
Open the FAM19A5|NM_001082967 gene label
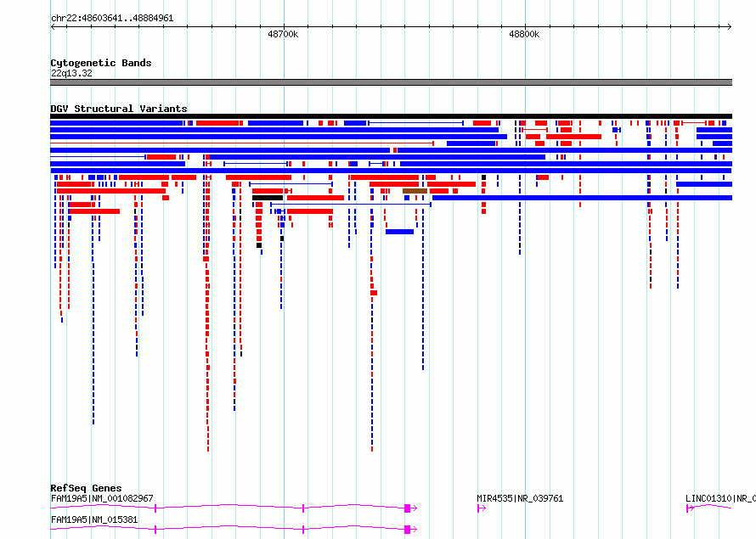pos(102,498)
